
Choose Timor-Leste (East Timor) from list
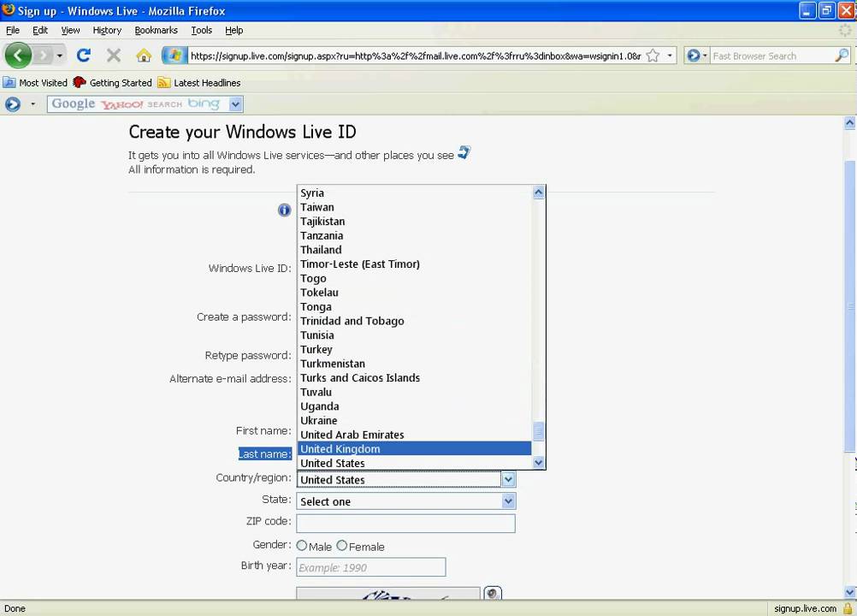pos(414,264)
